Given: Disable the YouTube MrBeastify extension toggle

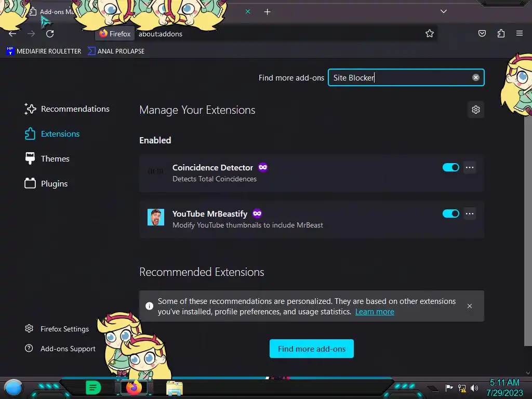Looking at the screenshot, I should pos(450,214).
